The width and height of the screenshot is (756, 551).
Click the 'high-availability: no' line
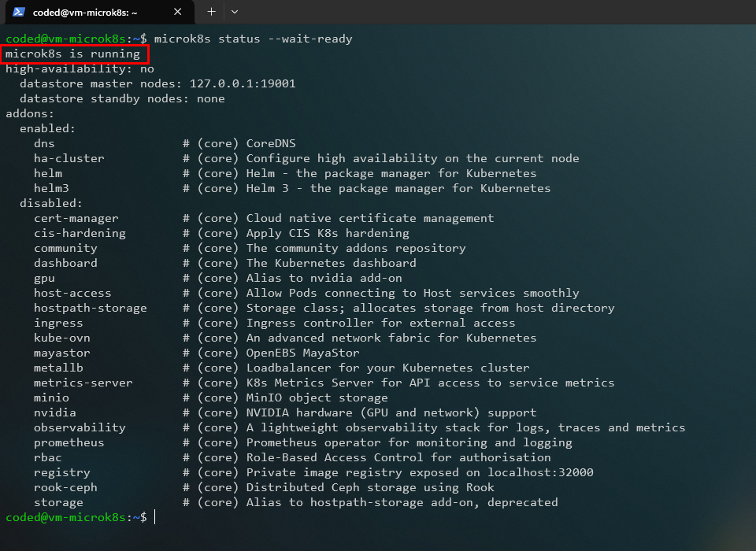point(80,68)
